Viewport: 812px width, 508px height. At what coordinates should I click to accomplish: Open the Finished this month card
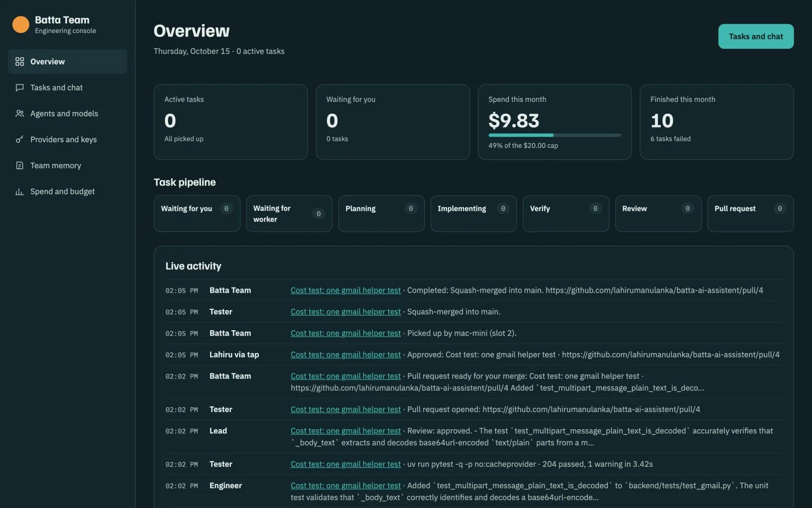[717, 122]
